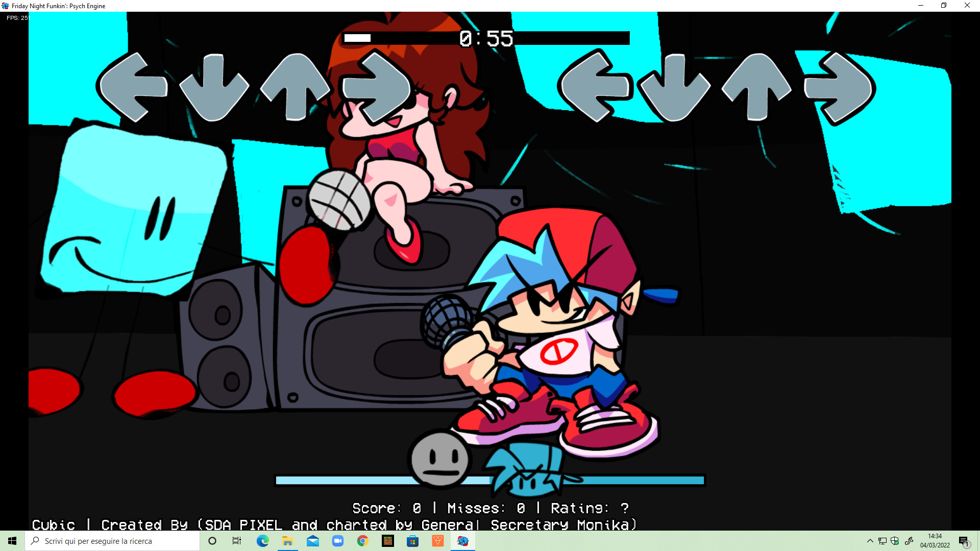Click the gray opponent face health icon
Screen dimensions: 980x551
click(x=439, y=459)
